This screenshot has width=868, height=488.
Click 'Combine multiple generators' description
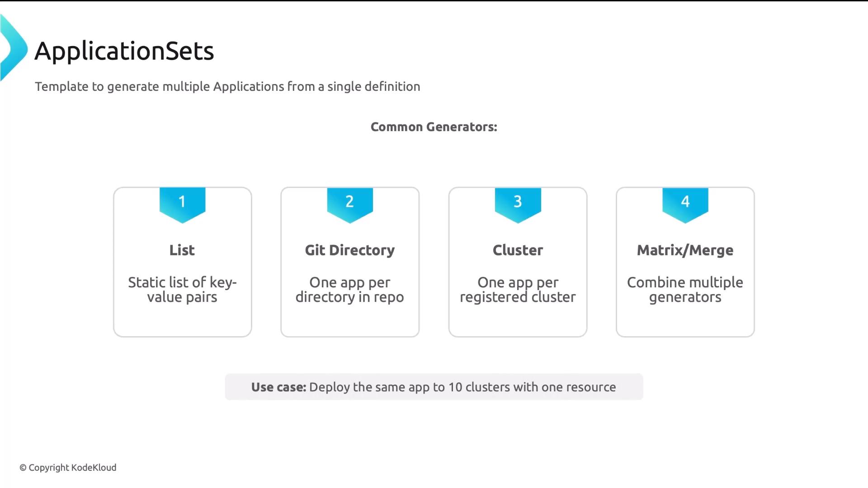(x=685, y=290)
